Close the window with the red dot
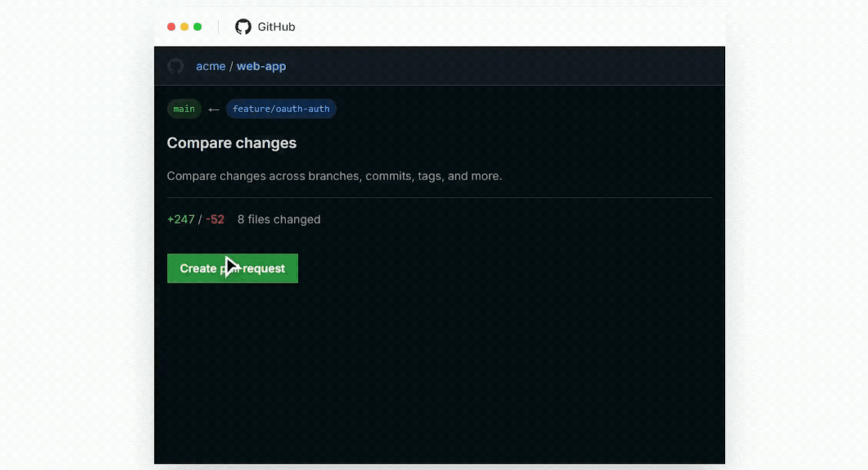This screenshot has width=868, height=470. click(x=171, y=27)
